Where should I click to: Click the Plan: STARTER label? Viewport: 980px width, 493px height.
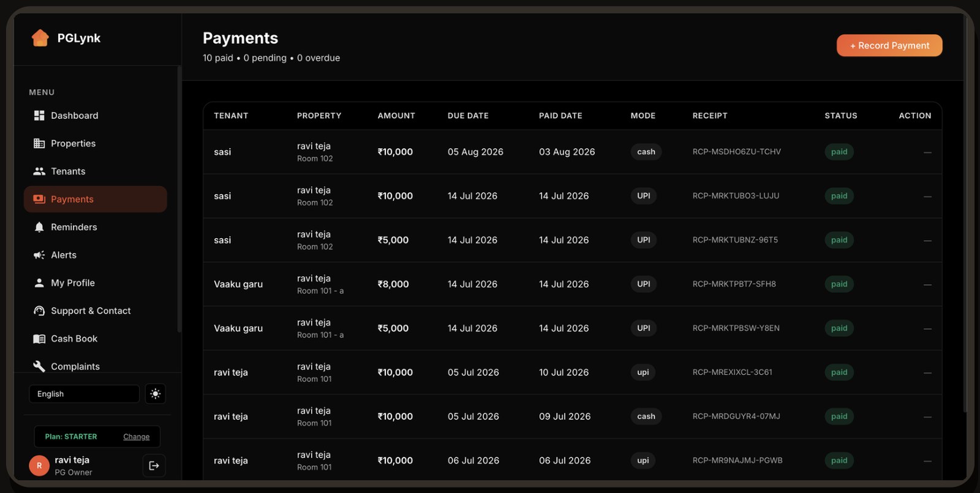tap(71, 437)
